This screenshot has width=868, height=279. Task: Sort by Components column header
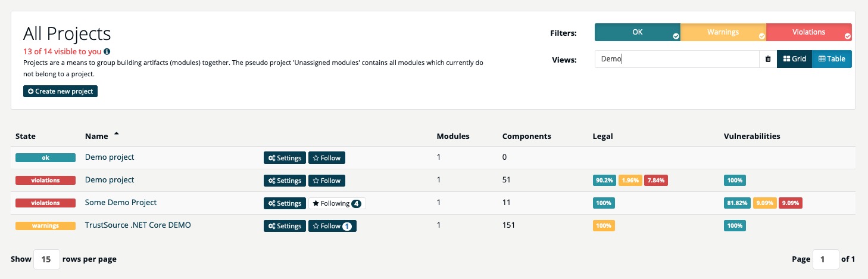pos(527,136)
